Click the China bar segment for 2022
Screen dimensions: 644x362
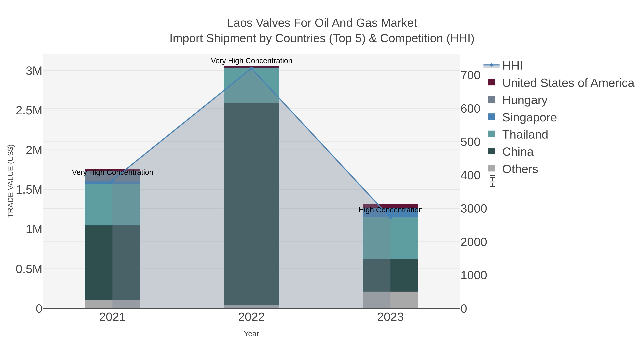click(252, 204)
